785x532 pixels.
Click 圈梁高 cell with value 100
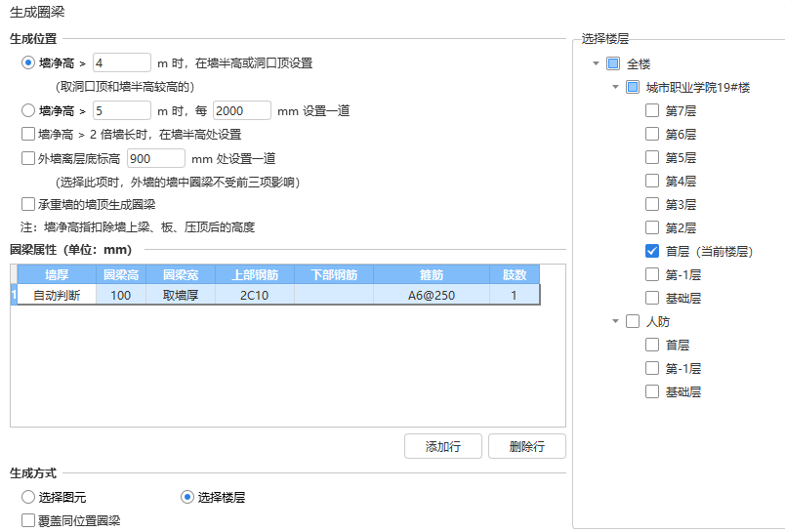[121, 295]
